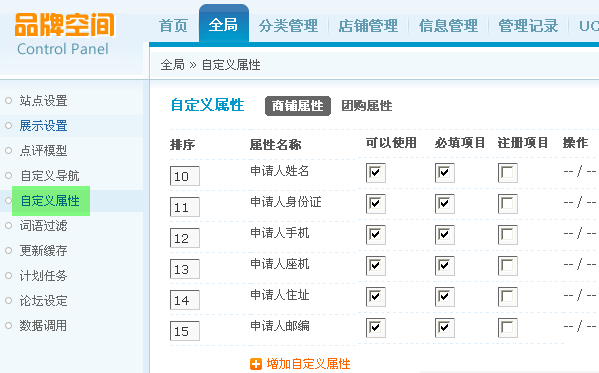599x373 pixels.
Task: Open 词语过滤 sidebar item
Action: point(44,226)
